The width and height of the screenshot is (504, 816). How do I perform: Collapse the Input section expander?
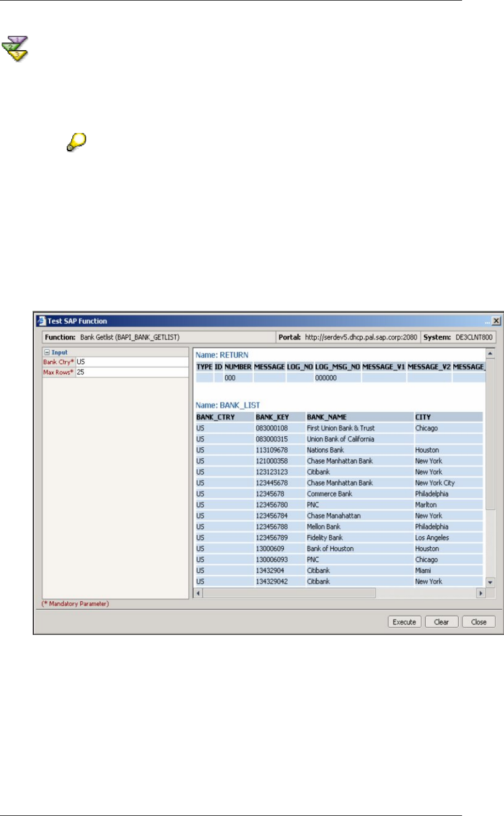47,352
